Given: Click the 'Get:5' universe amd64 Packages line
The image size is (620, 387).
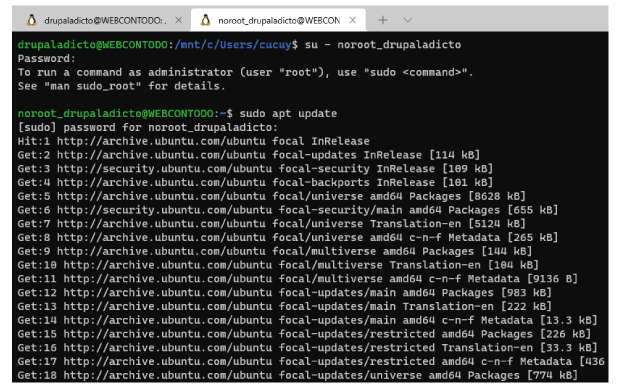Looking at the screenshot, I should (x=272, y=196).
